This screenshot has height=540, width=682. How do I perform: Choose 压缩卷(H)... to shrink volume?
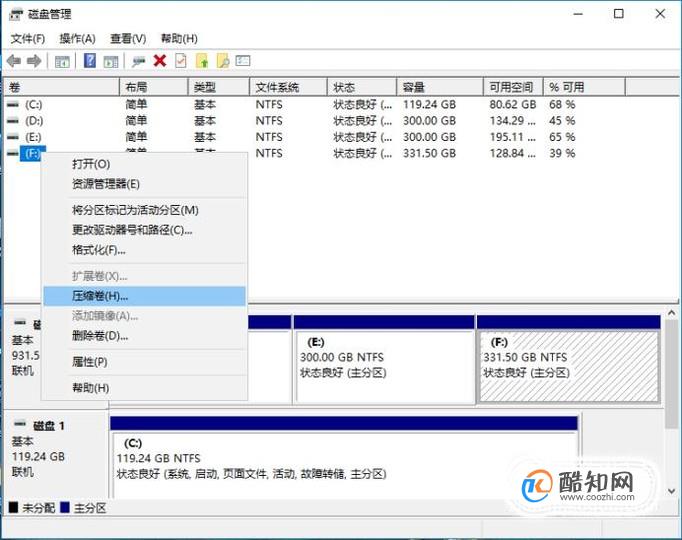pos(144,296)
